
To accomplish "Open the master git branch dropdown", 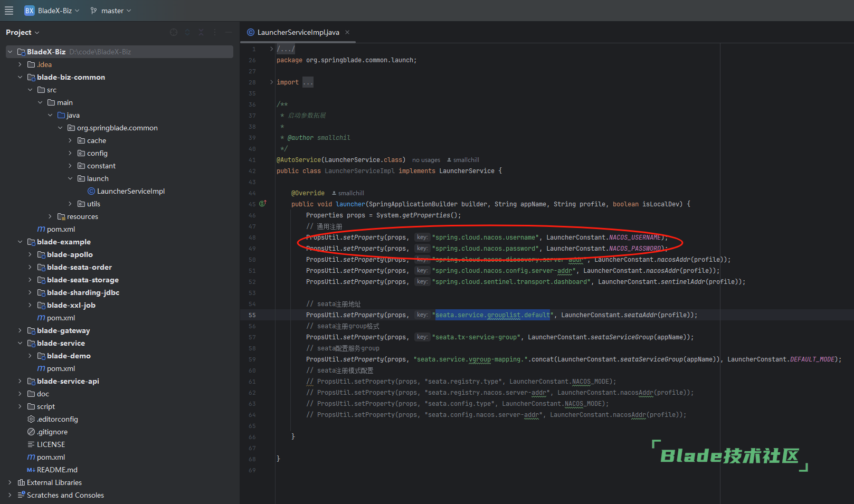I will pos(111,11).
